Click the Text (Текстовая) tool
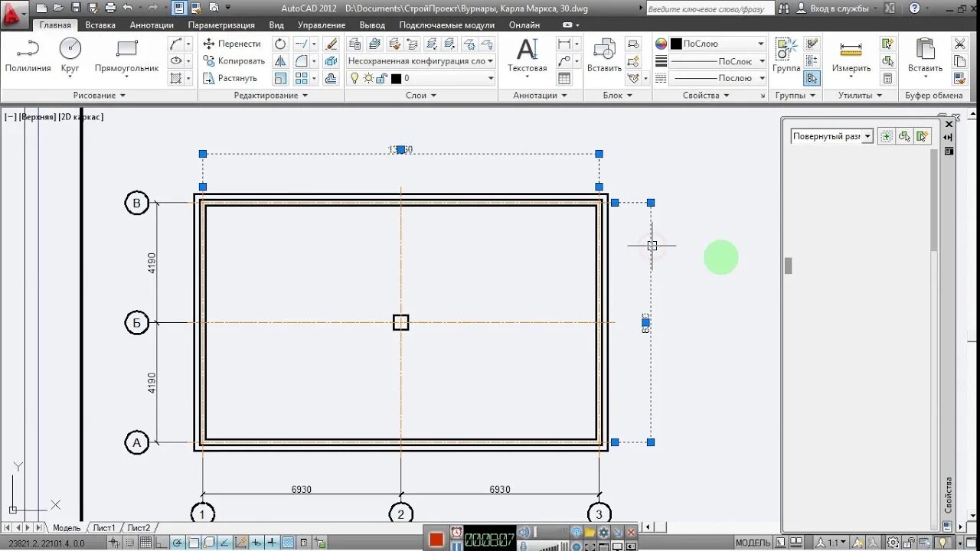The image size is (980, 551). point(527,56)
